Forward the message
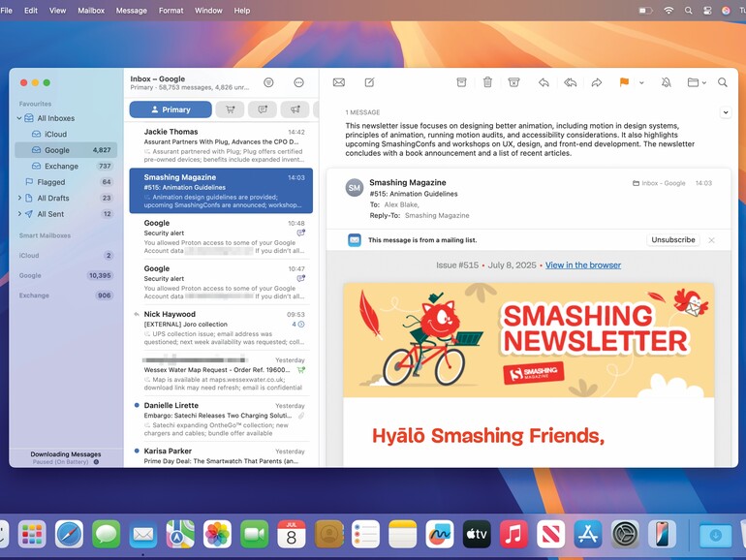 pyautogui.click(x=597, y=82)
